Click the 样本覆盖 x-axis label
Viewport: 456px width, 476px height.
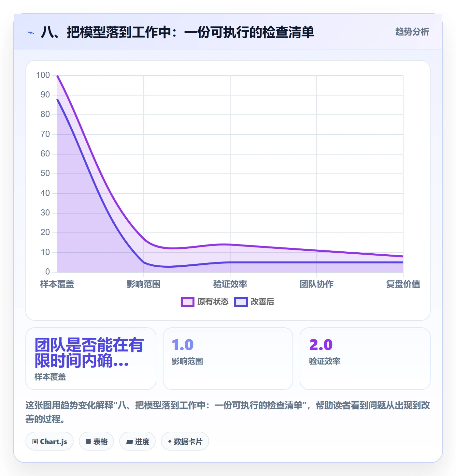[57, 284]
